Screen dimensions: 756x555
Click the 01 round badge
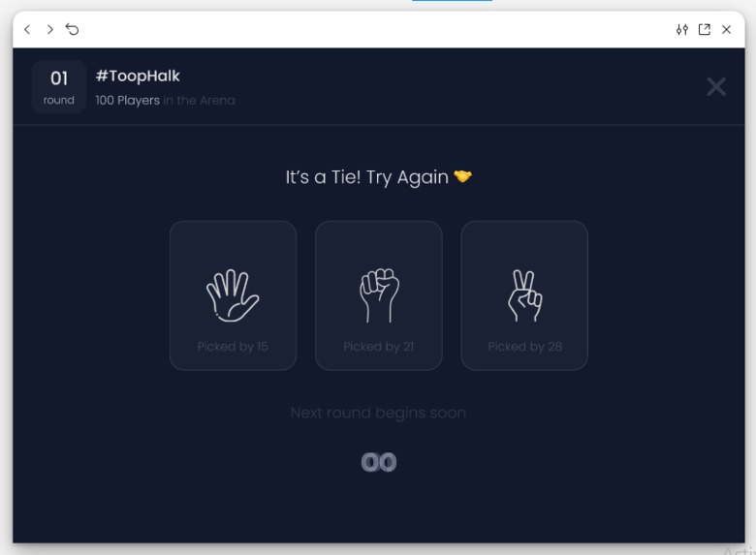[x=59, y=87]
